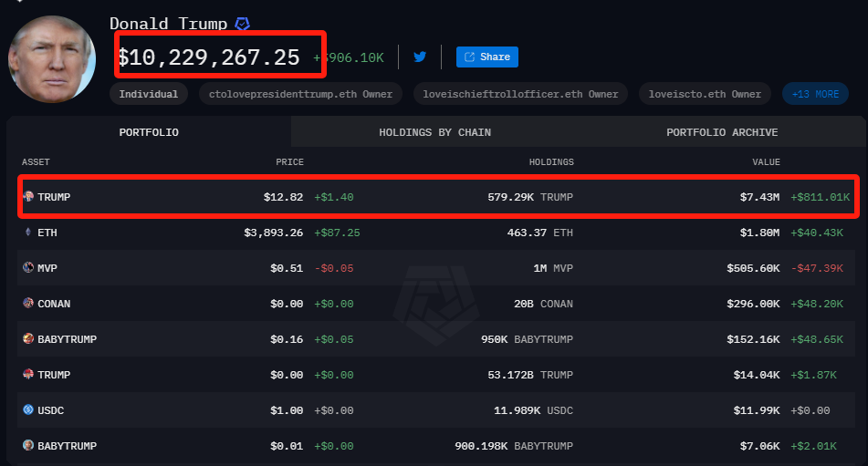
Task: Click the TRUMP icon in the 53.172B holdings row
Action: 28,374
